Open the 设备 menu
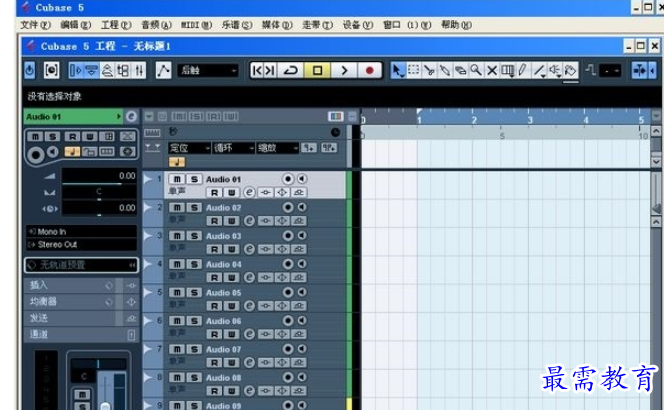Image resolution: width=664 pixels, height=410 pixels. click(358, 25)
